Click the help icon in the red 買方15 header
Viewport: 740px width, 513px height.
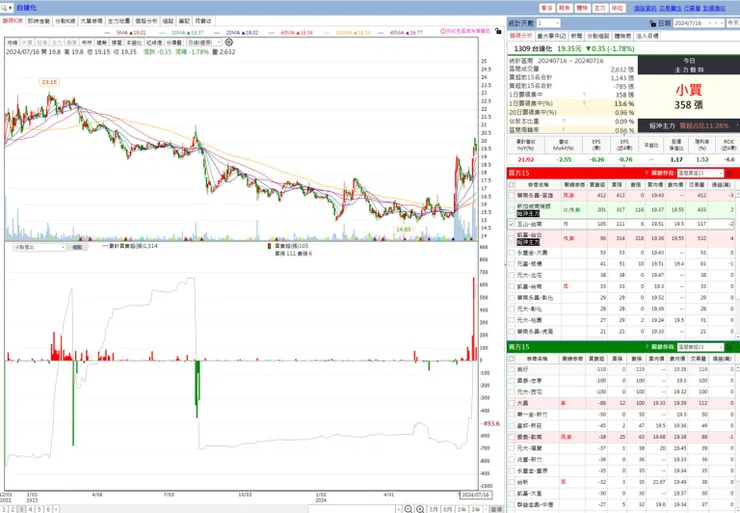pyautogui.click(x=647, y=173)
